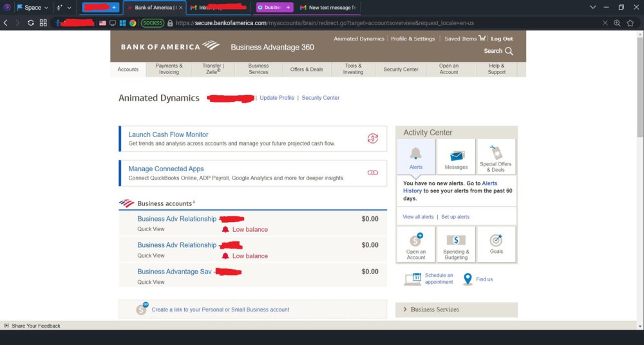Open the grid apps icon in browser toolbar

(43, 23)
